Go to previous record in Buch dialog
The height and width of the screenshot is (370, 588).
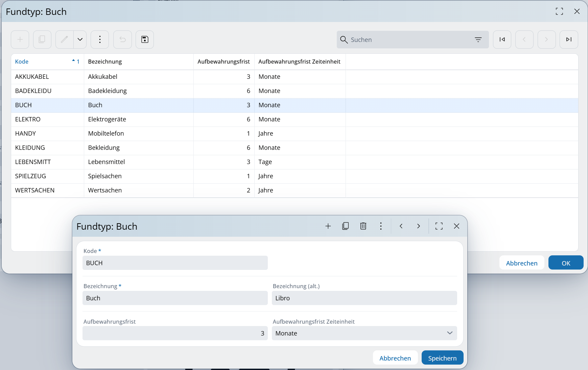(x=401, y=226)
